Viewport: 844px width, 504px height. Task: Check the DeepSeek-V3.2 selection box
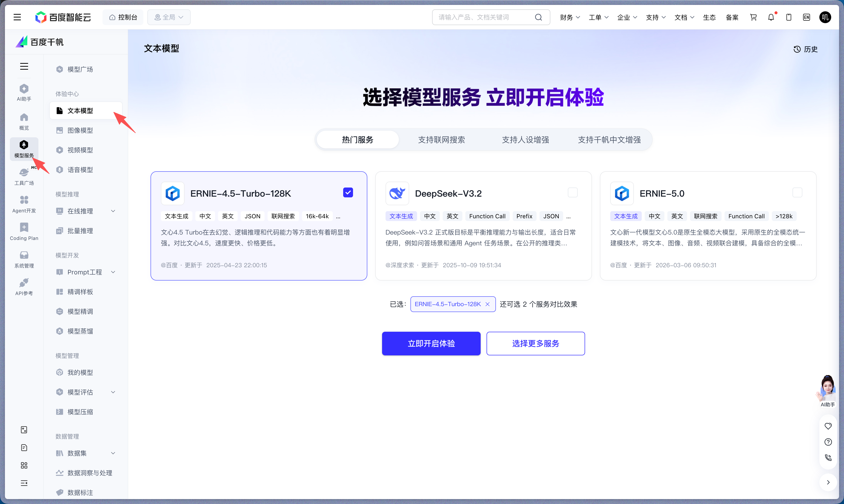pyautogui.click(x=572, y=192)
